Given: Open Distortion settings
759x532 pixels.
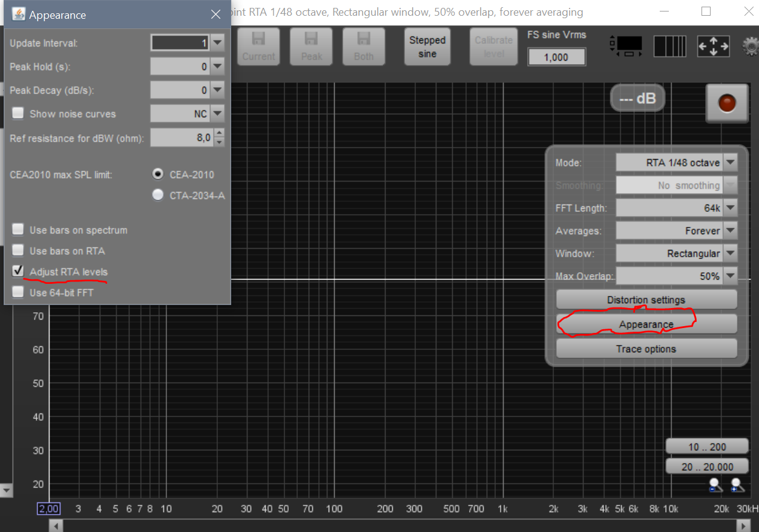Looking at the screenshot, I should (646, 300).
